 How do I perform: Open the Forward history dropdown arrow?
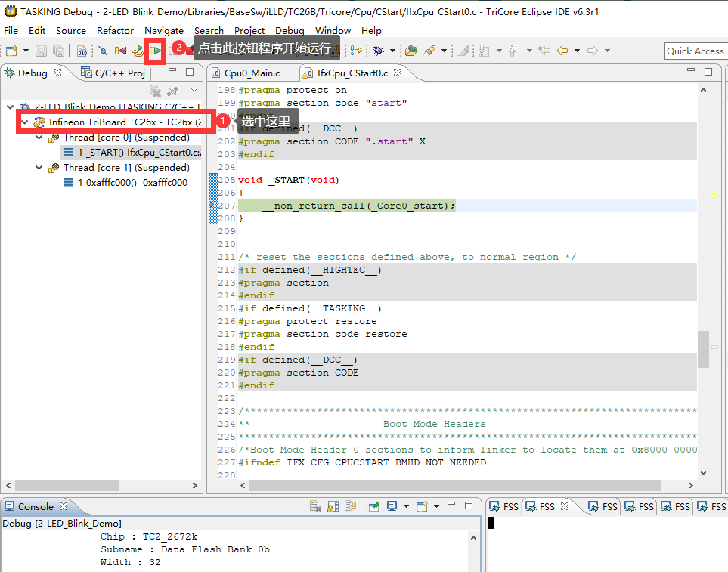[x=607, y=51]
